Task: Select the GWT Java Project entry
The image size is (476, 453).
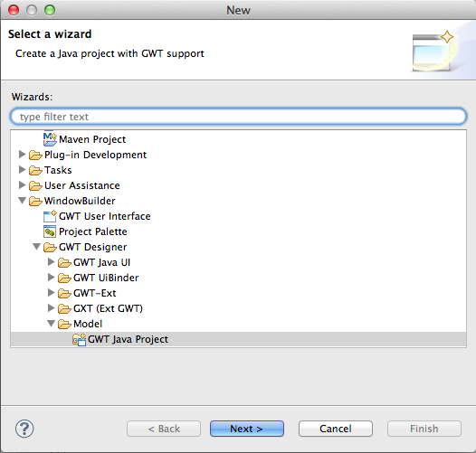Action: tap(128, 339)
